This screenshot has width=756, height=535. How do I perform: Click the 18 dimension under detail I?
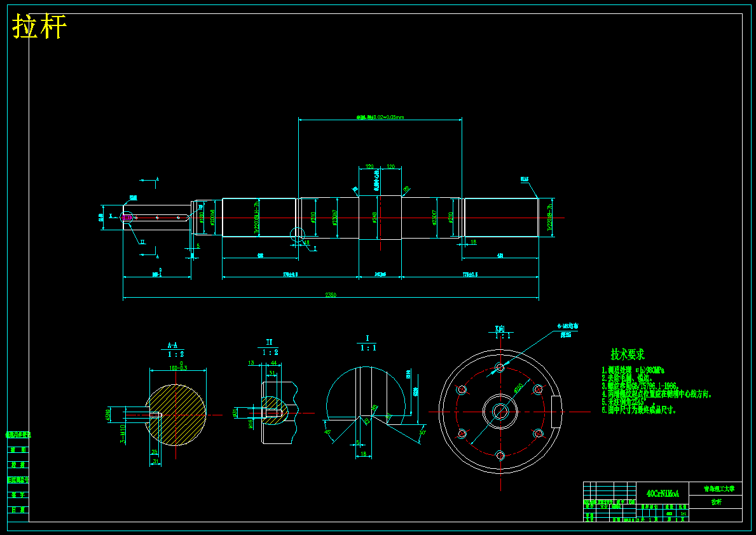(x=364, y=454)
